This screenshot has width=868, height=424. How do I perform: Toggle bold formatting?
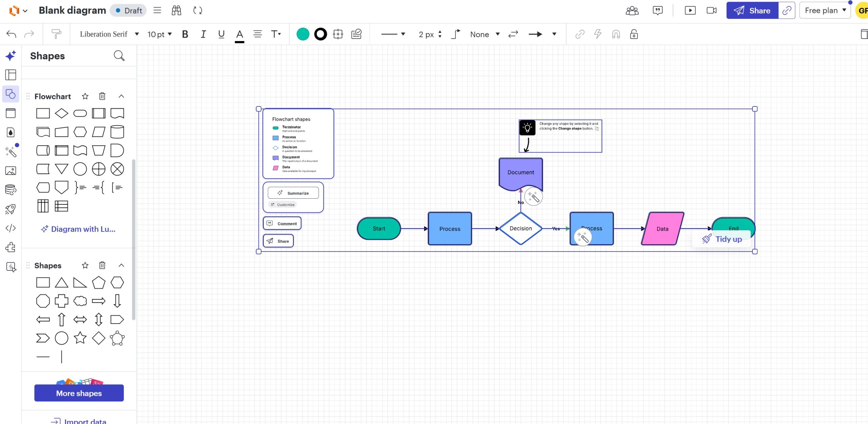point(185,34)
